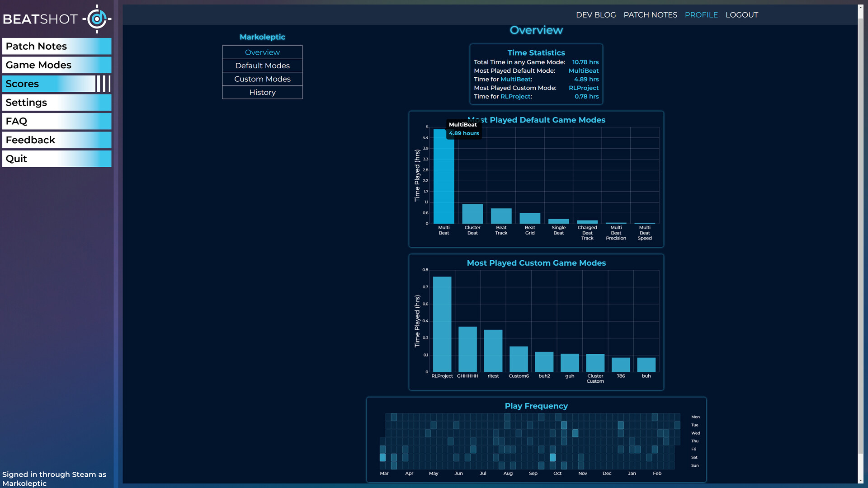The height and width of the screenshot is (488, 868).
Task: Click LOGOUT in the top bar
Action: (741, 15)
